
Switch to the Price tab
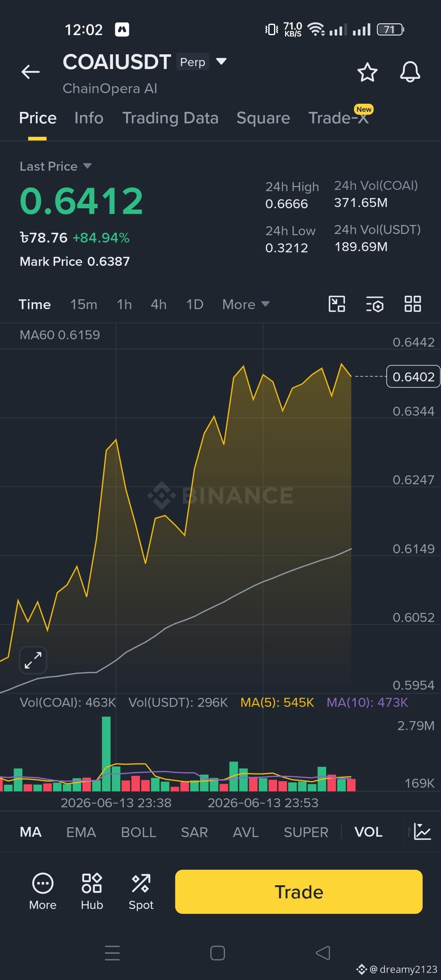[x=38, y=118]
